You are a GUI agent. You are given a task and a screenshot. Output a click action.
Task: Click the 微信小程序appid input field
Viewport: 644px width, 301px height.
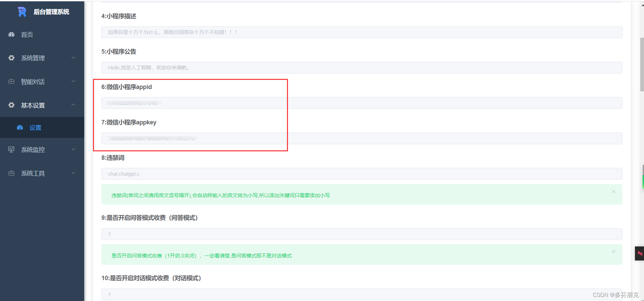362,103
